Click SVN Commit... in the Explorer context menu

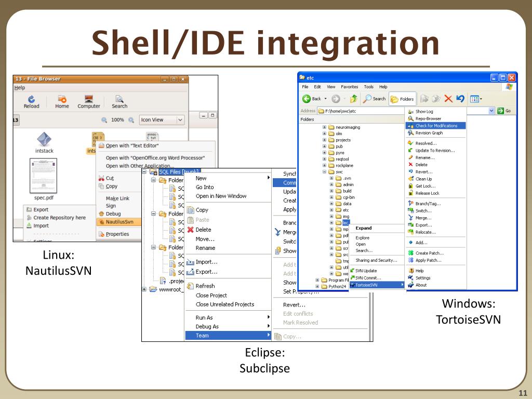click(x=368, y=278)
